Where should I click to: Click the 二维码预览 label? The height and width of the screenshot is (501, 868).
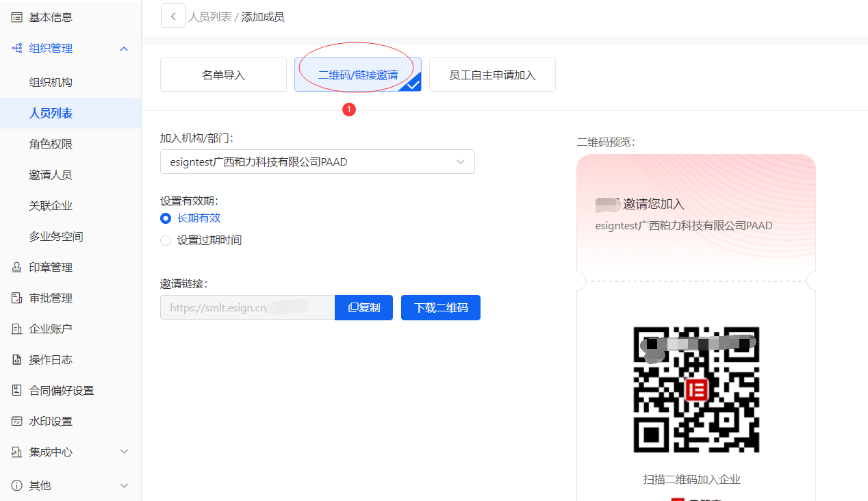click(x=606, y=142)
